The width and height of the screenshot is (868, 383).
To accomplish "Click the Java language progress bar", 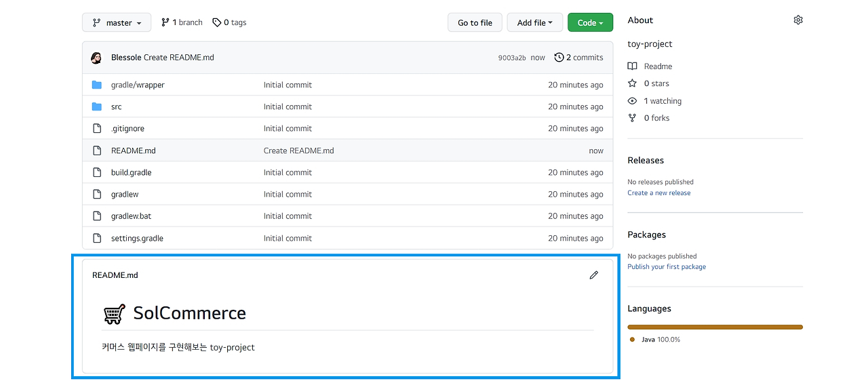I will (715, 327).
